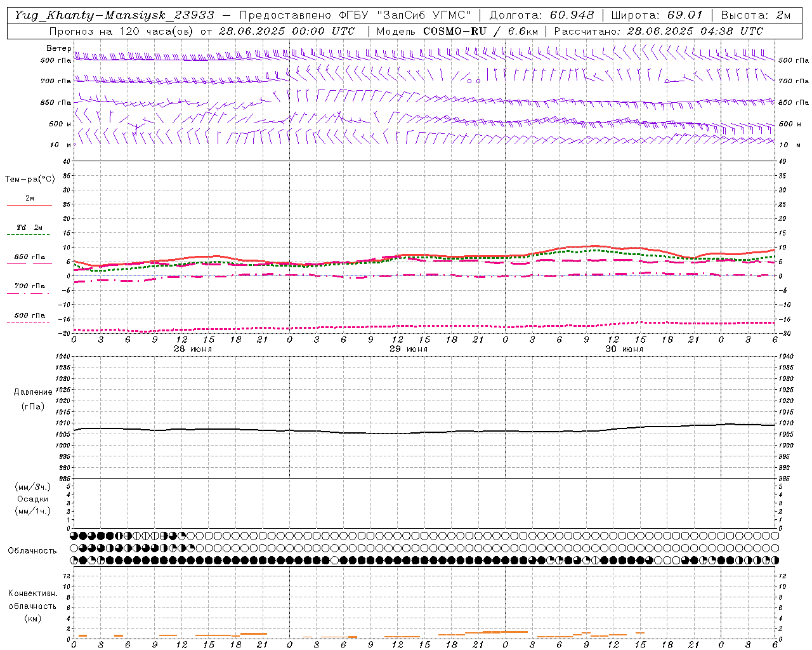Select the (км) convective height unit

click(32, 618)
